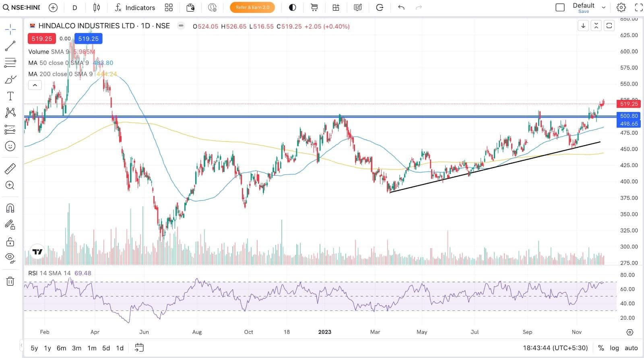Select the Volume SMA 9 indicator legend
This screenshot has width=644, height=358.
[49, 52]
